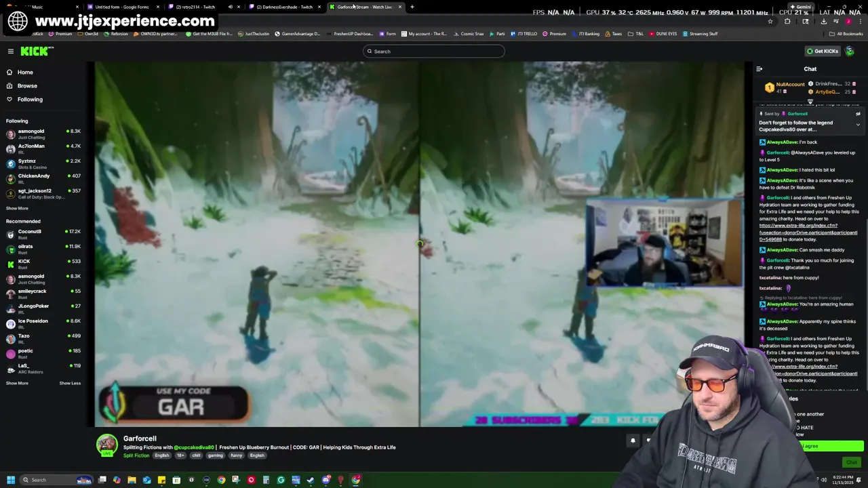The height and width of the screenshot is (488, 868).
Task: Switch to retro2114 Twitch tab
Action: (195, 7)
